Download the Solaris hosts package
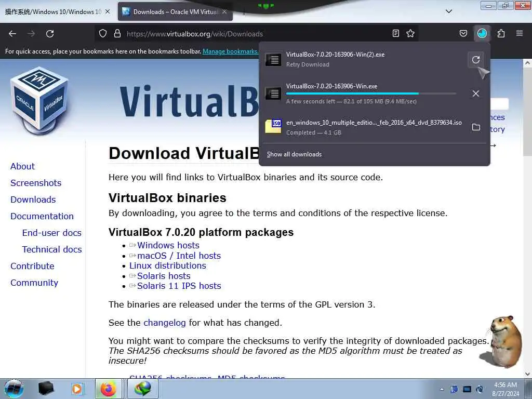The width and height of the screenshot is (532, 399). coord(164,276)
